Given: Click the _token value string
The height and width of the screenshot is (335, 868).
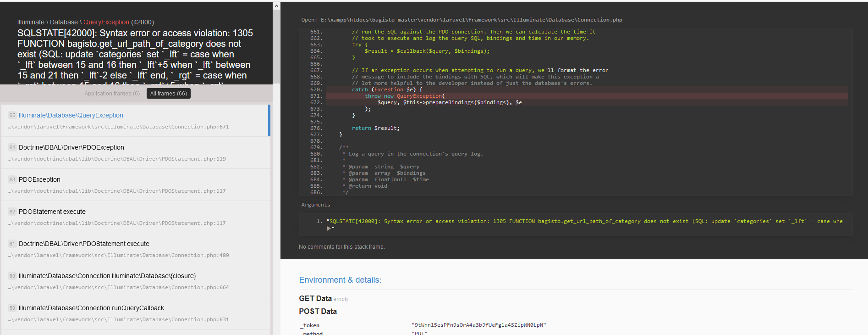Looking at the screenshot, I should [479, 325].
